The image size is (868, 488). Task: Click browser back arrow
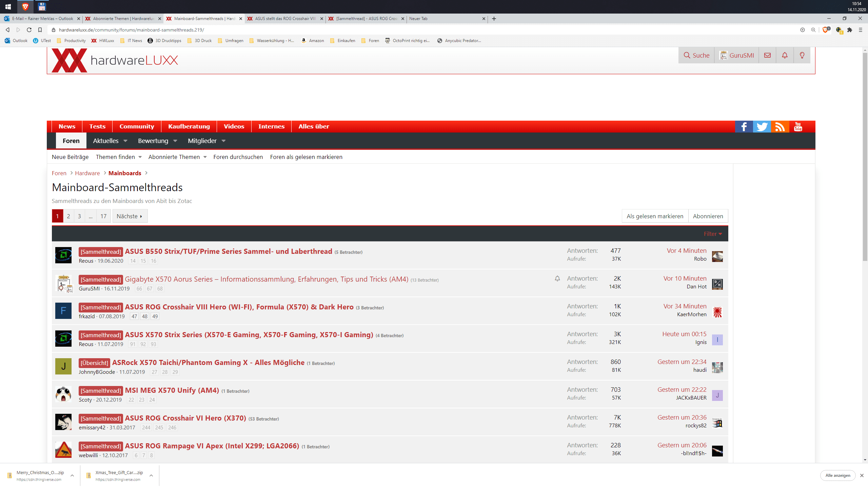[x=7, y=30]
